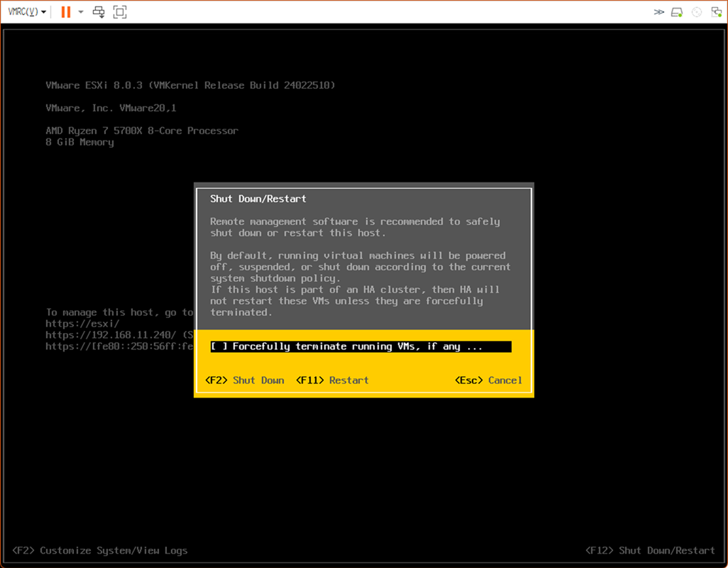This screenshot has width=728, height=568.
Task: Send Ctrl+Alt+Del to the virtual machine
Action: pyautogui.click(x=99, y=11)
